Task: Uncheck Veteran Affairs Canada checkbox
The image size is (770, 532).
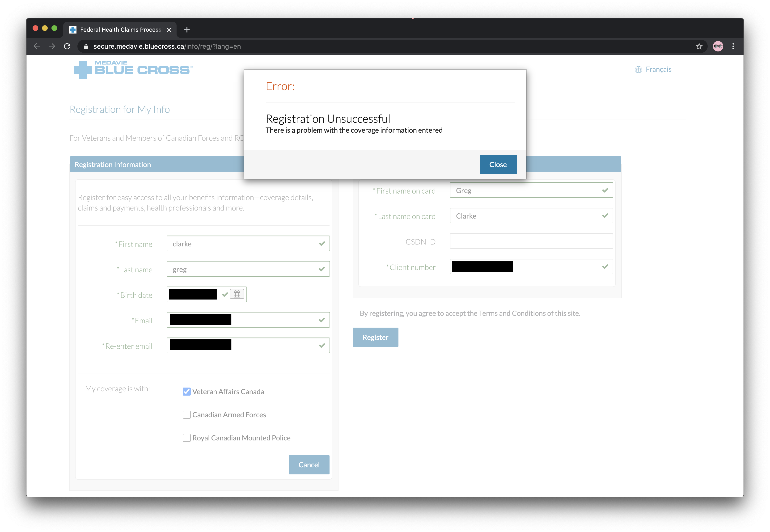Action: tap(187, 391)
